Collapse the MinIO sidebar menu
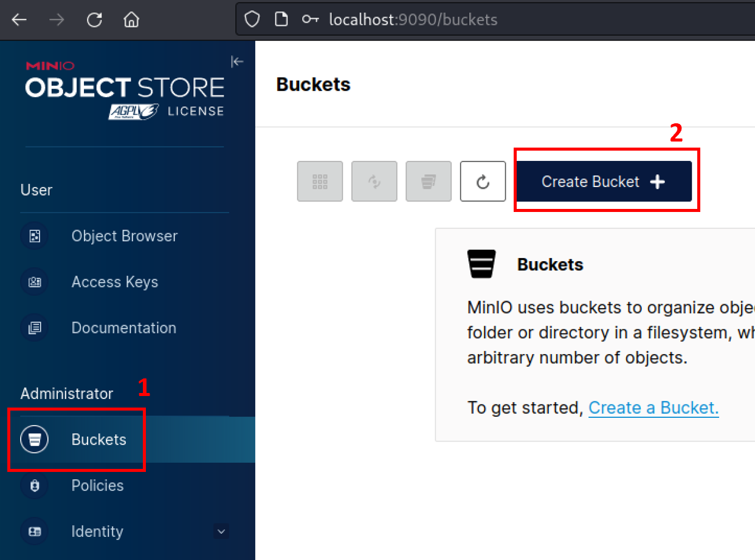This screenshot has height=560, width=755. click(237, 61)
